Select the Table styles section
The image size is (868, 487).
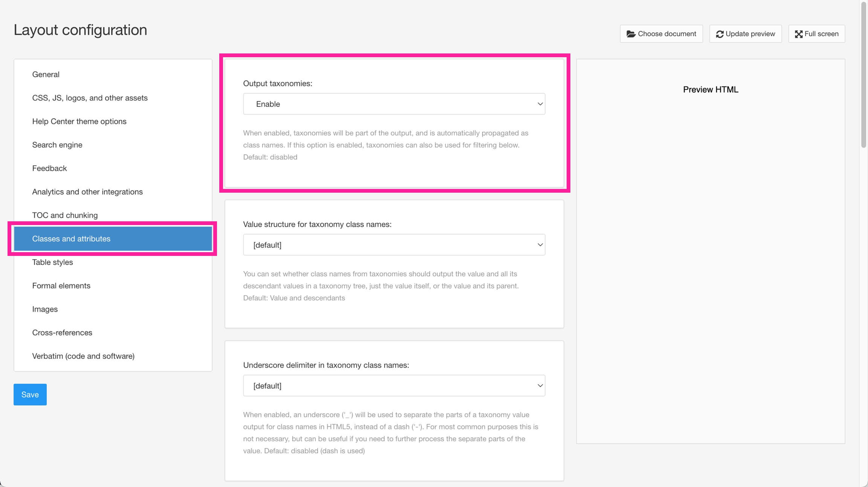pyautogui.click(x=52, y=262)
